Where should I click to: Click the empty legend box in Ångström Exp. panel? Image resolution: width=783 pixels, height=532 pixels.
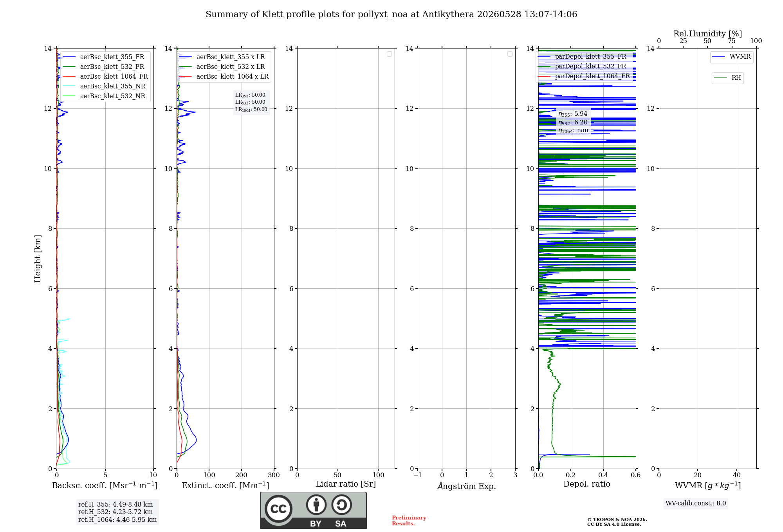click(510, 54)
